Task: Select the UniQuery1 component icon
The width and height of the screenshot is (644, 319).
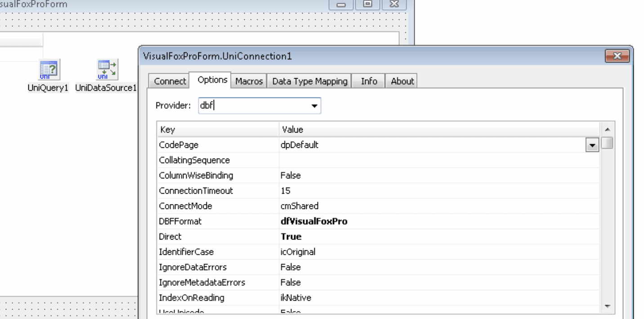Action: click(x=48, y=71)
